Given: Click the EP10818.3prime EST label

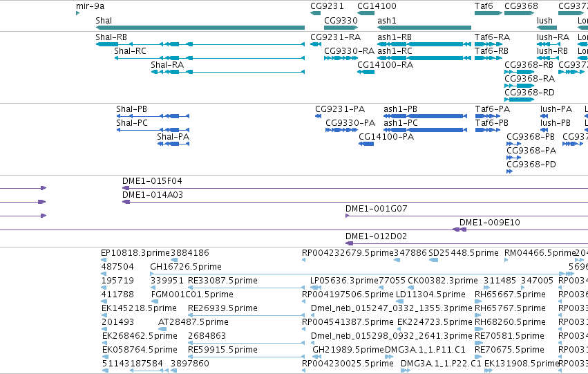Looking at the screenshot, I should pyautogui.click(x=135, y=253).
